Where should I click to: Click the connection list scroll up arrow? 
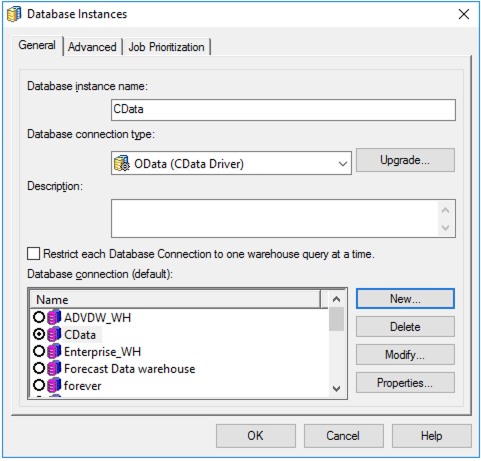pos(337,299)
